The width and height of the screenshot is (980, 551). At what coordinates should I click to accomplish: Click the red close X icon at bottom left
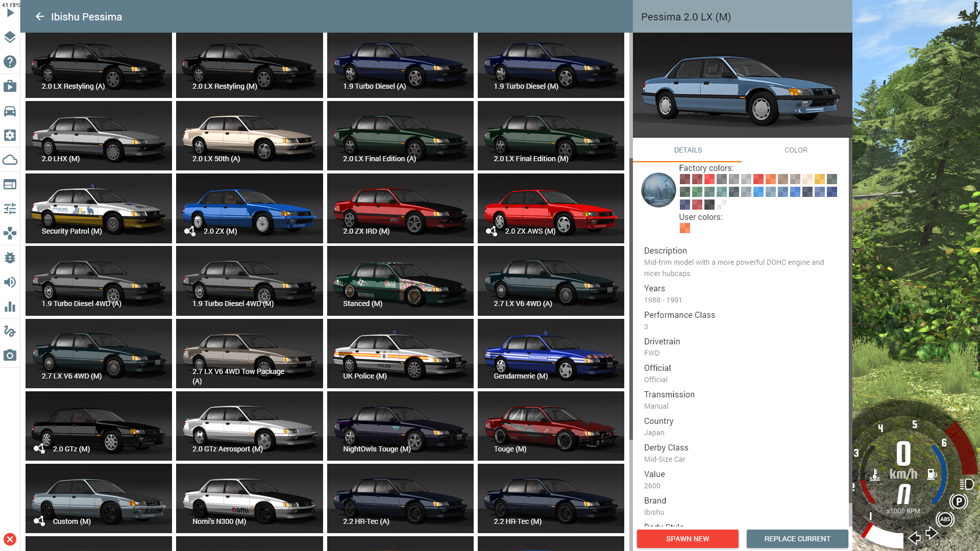click(10, 539)
